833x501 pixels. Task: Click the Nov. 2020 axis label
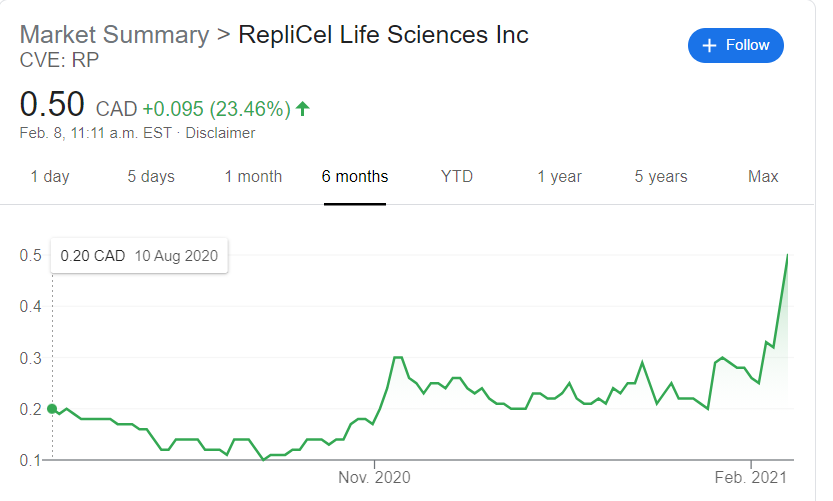[x=374, y=478]
